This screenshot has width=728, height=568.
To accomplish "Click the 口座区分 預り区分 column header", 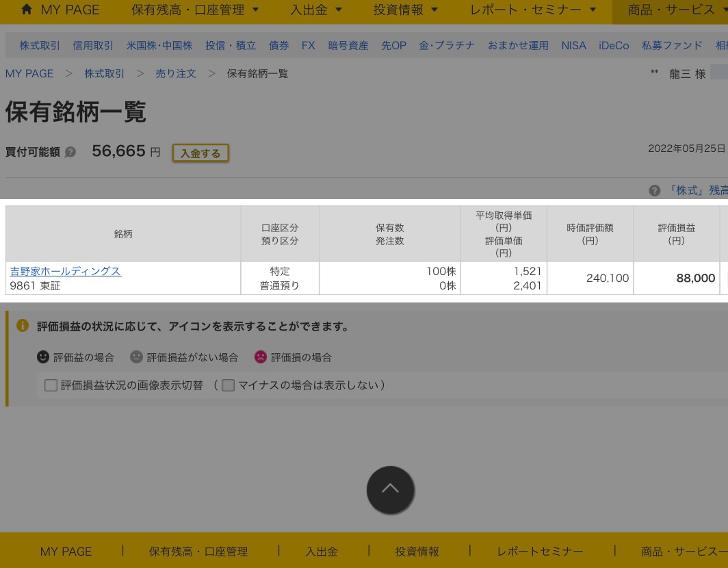I will click(x=280, y=233).
